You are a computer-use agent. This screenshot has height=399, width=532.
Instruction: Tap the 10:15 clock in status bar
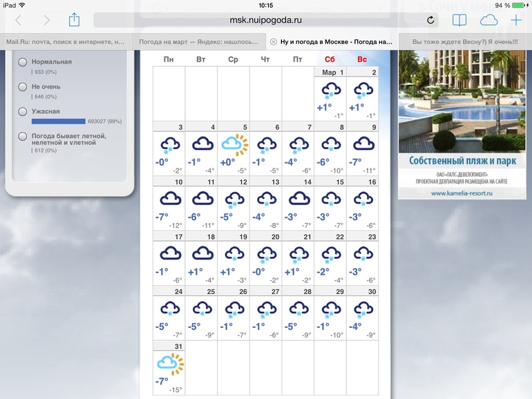(x=266, y=5)
